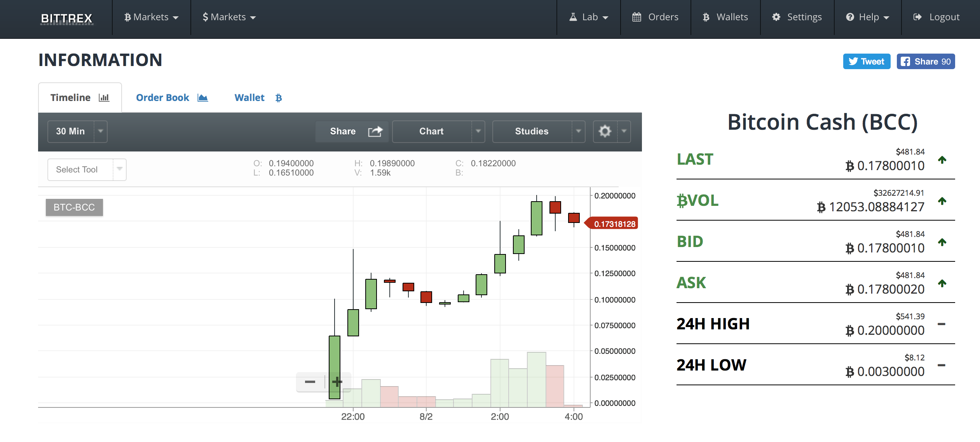Click the Wallet tab bitcoin icon
980x442 pixels.
coord(279,98)
